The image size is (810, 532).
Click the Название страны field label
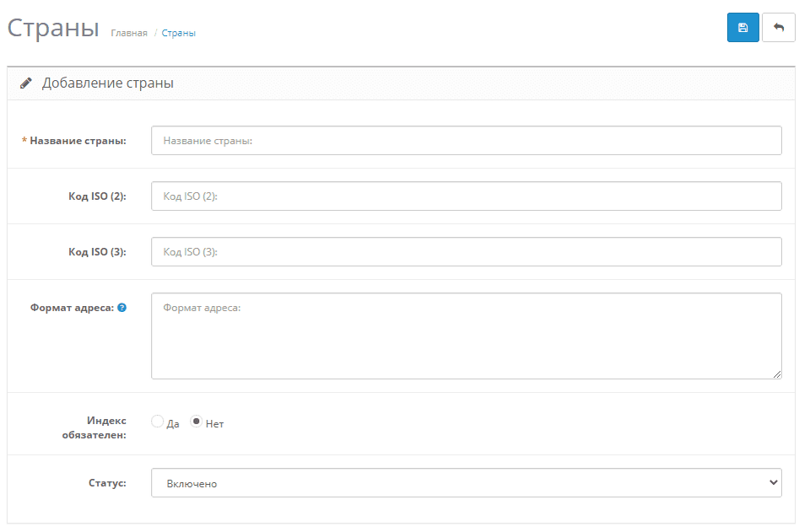click(78, 141)
